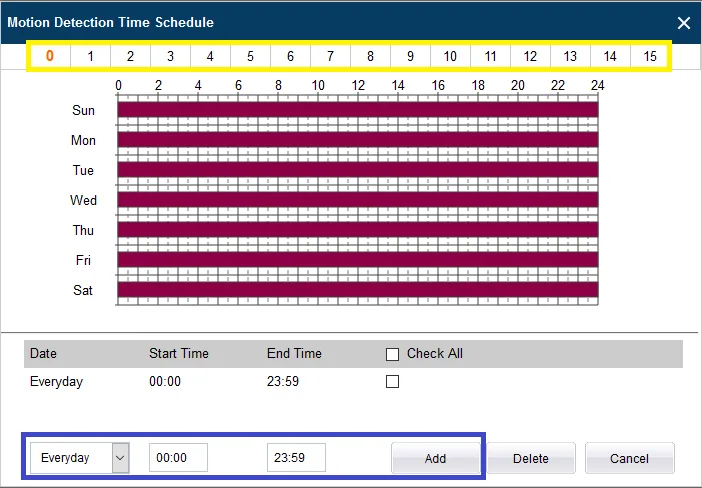This screenshot has width=702, height=488.
Task: Select channel tab 0
Action: (x=49, y=56)
